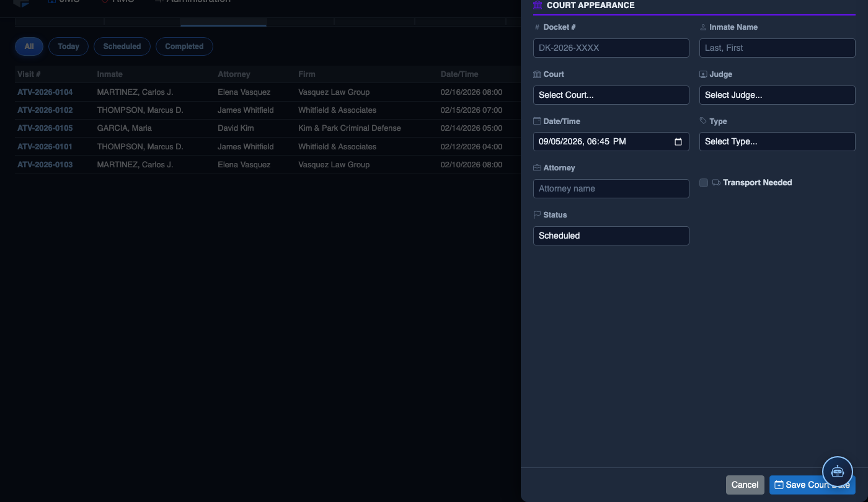Open the Select Type dropdown
This screenshot has height=502, width=868.
(777, 141)
